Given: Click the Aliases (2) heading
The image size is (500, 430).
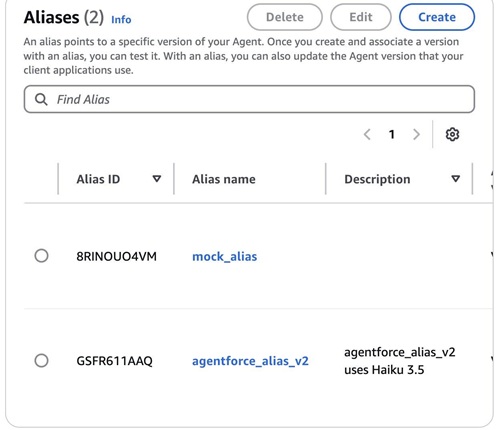Looking at the screenshot, I should (64, 17).
